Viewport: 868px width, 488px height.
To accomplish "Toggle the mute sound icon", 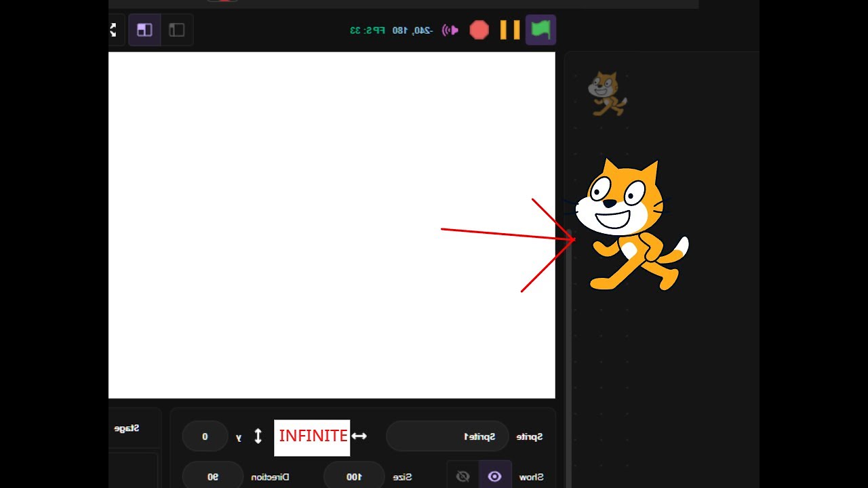I will click(x=450, y=30).
